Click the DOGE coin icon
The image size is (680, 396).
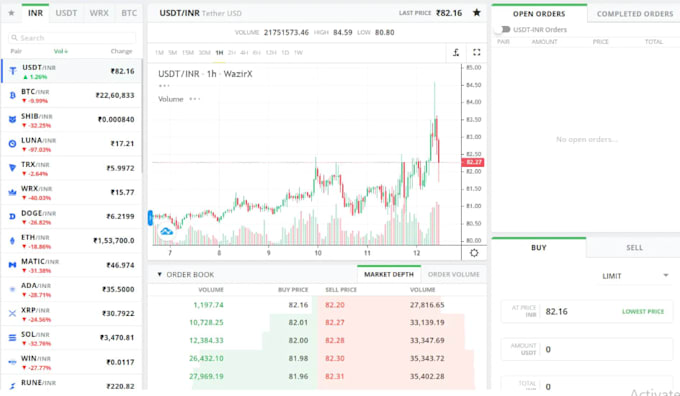pos(13,216)
